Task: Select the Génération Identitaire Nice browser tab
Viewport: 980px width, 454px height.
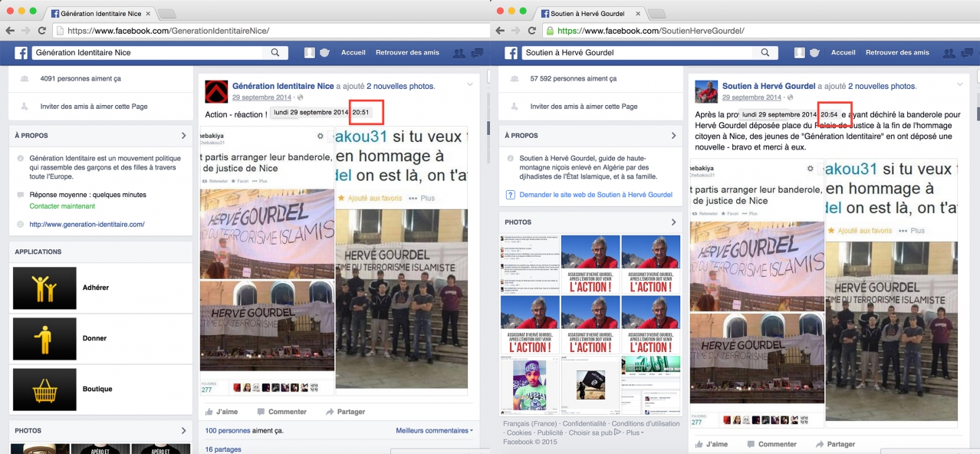Action: (x=100, y=14)
